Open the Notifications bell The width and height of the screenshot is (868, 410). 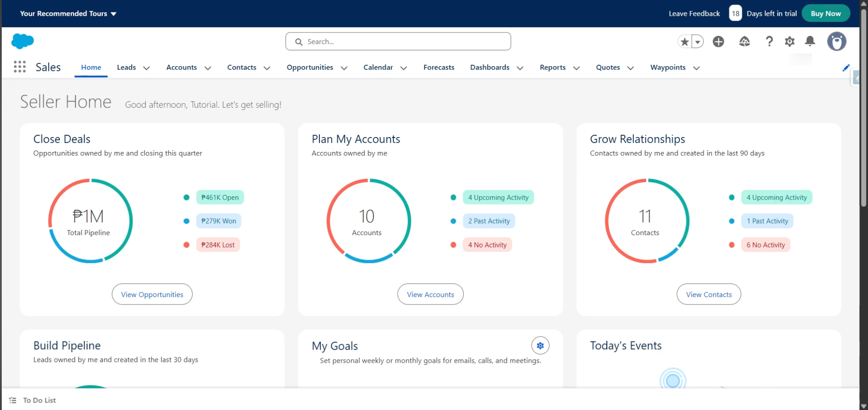click(810, 41)
